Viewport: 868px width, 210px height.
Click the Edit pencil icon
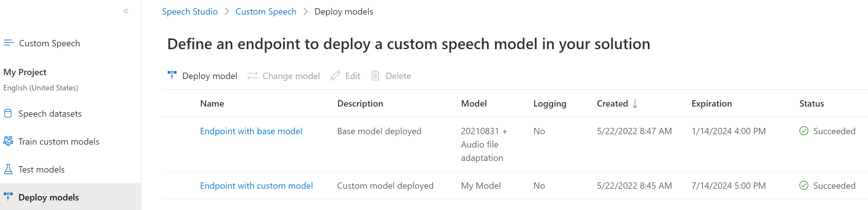(335, 76)
